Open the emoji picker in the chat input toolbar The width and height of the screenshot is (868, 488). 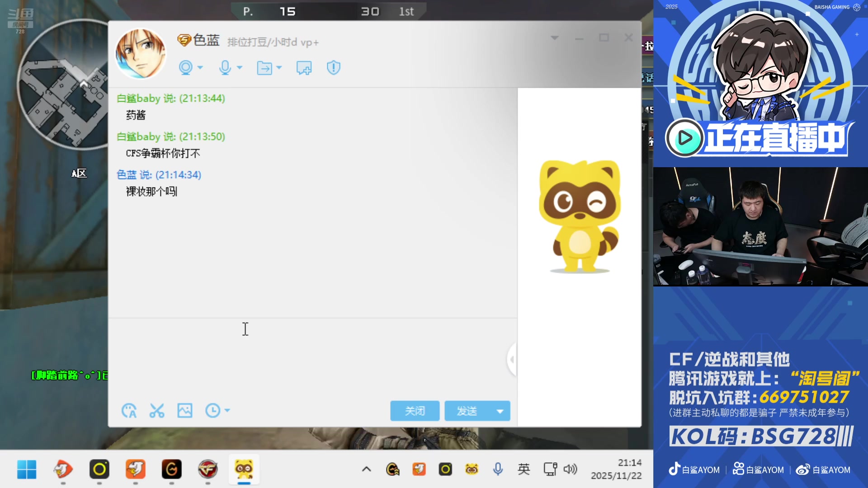tap(129, 410)
